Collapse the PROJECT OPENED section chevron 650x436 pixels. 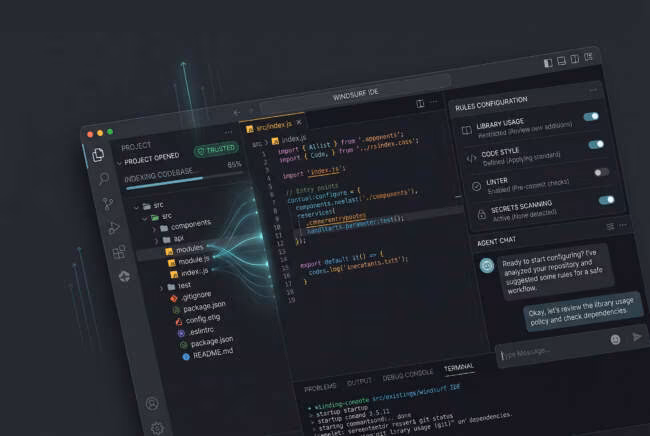coord(119,163)
